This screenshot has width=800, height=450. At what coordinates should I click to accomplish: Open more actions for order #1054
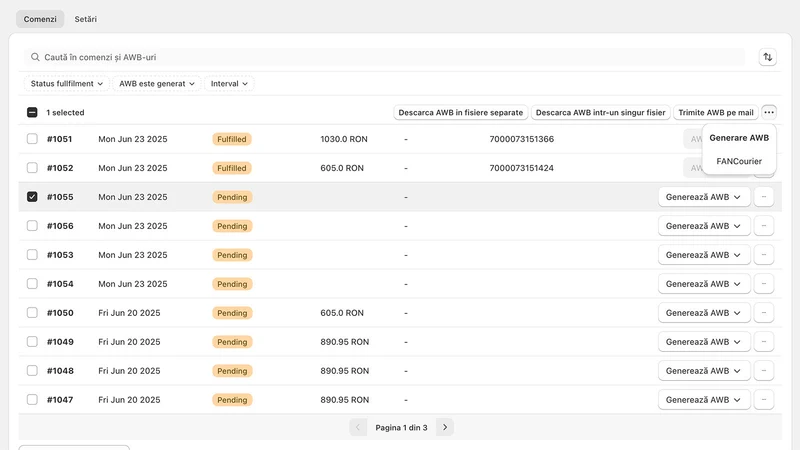point(764,284)
